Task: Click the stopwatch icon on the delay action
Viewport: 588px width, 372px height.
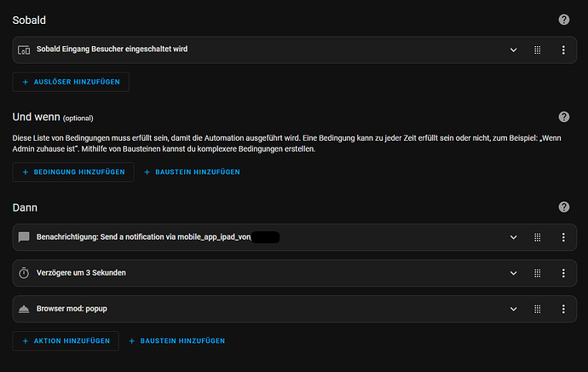Action: (24, 273)
